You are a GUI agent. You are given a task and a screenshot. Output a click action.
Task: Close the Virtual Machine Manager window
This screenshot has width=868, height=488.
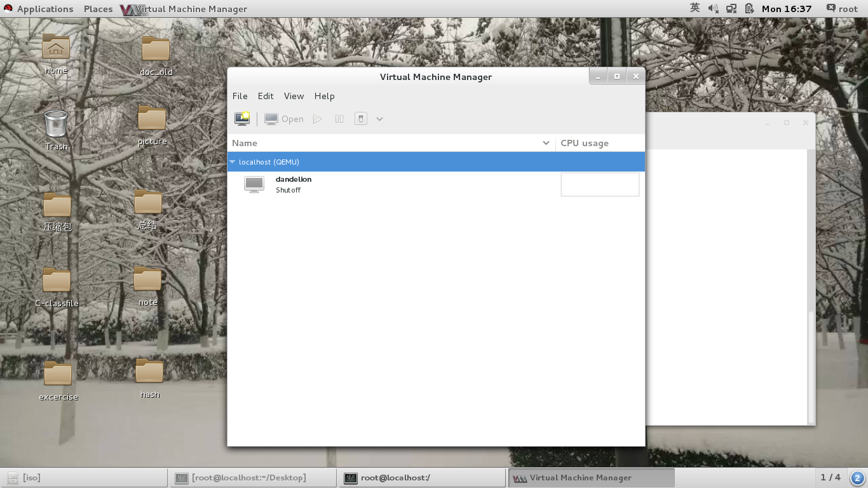(x=635, y=76)
